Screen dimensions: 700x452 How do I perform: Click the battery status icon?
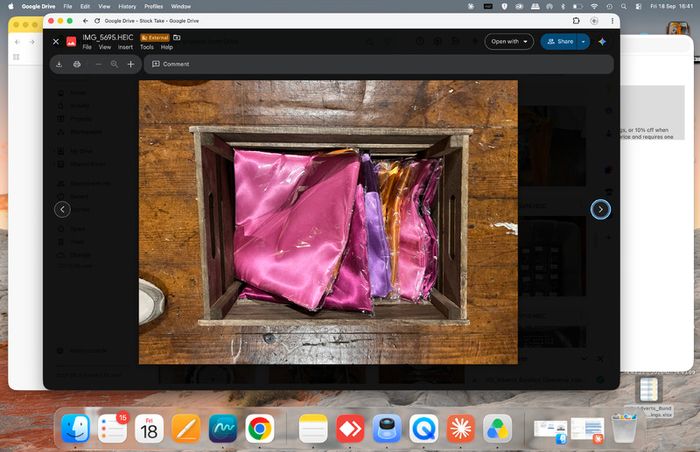click(577, 6)
